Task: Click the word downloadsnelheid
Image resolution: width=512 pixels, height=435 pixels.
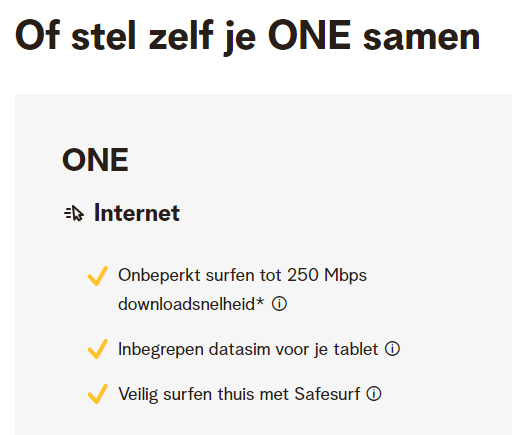Action: (187, 304)
